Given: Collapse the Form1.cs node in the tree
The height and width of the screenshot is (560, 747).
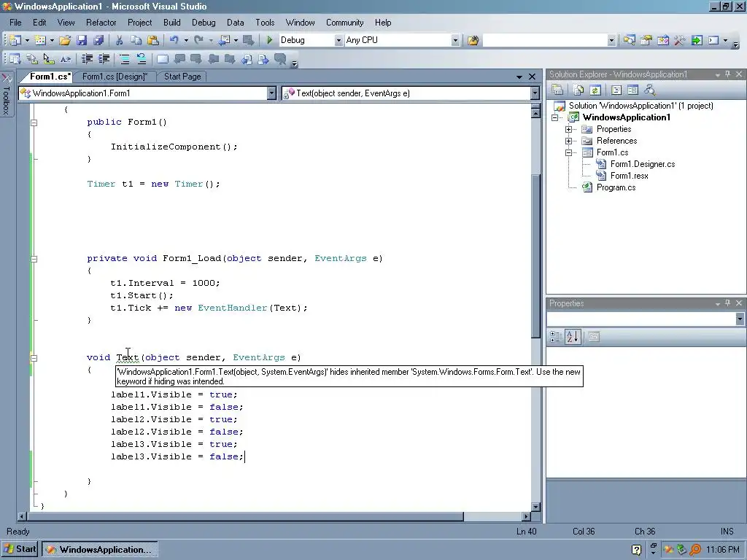Looking at the screenshot, I should [568, 153].
